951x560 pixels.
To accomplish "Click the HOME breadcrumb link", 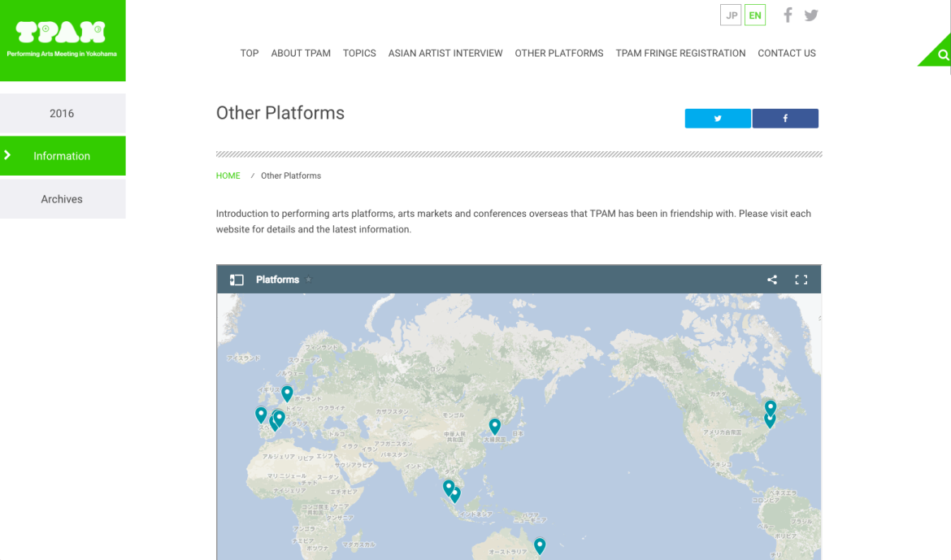I will (x=228, y=176).
